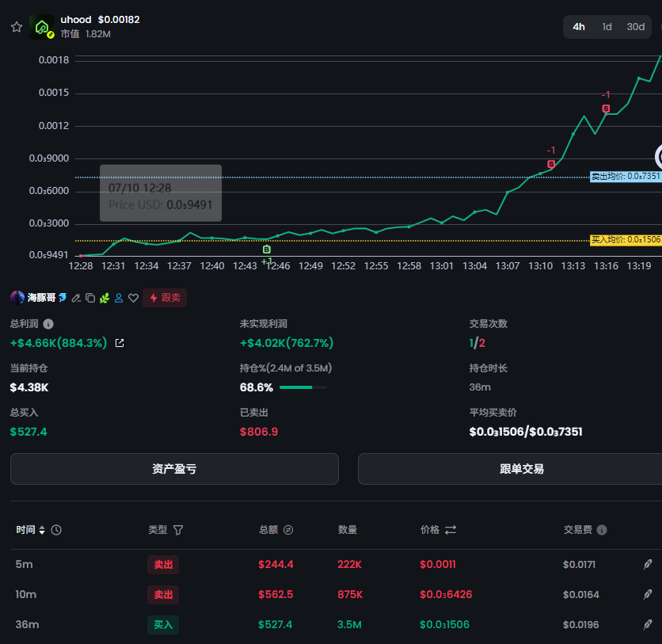Sort the table by 时间 column
The image size is (662, 644).
point(42,530)
